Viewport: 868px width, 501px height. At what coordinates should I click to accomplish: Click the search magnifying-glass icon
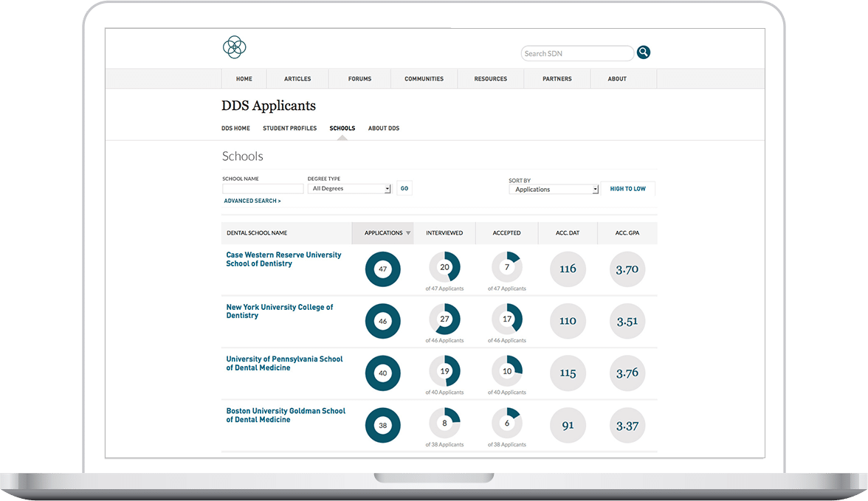643,52
